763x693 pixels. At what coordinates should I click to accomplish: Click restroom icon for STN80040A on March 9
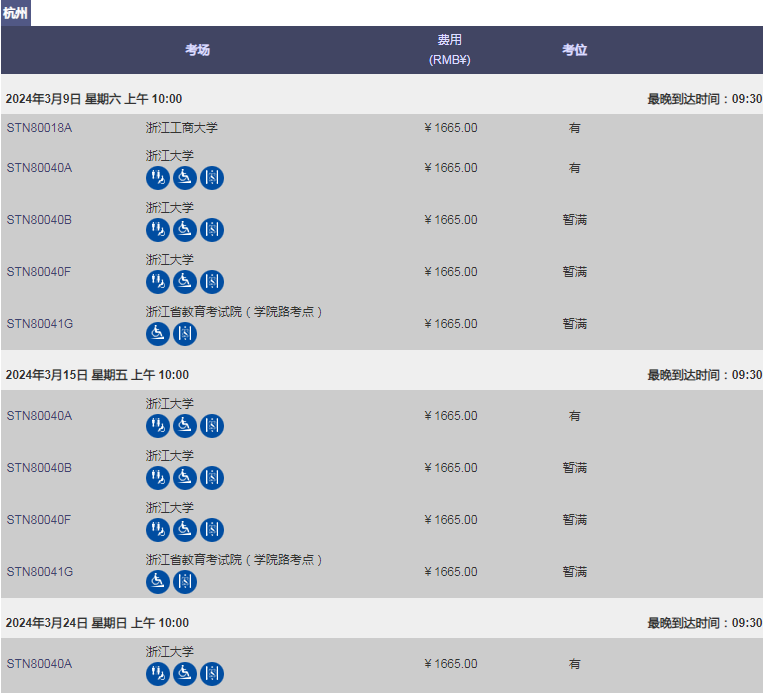[x=158, y=178]
